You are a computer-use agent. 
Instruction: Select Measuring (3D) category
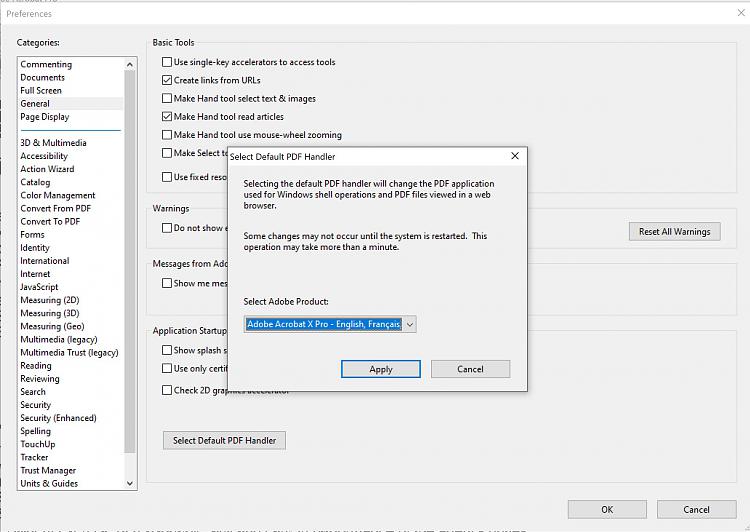[50, 313]
